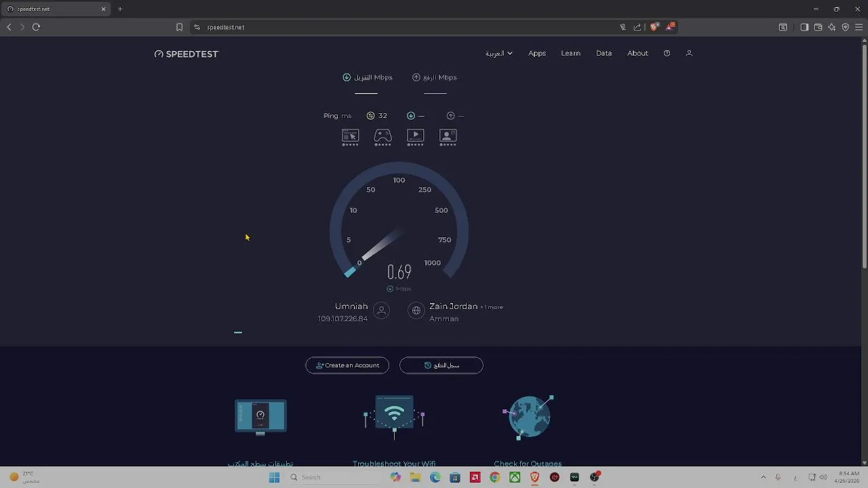Click the Brave Rewards triangle icon
Image resolution: width=868 pixels, height=488 pixels.
pyautogui.click(x=670, y=27)
